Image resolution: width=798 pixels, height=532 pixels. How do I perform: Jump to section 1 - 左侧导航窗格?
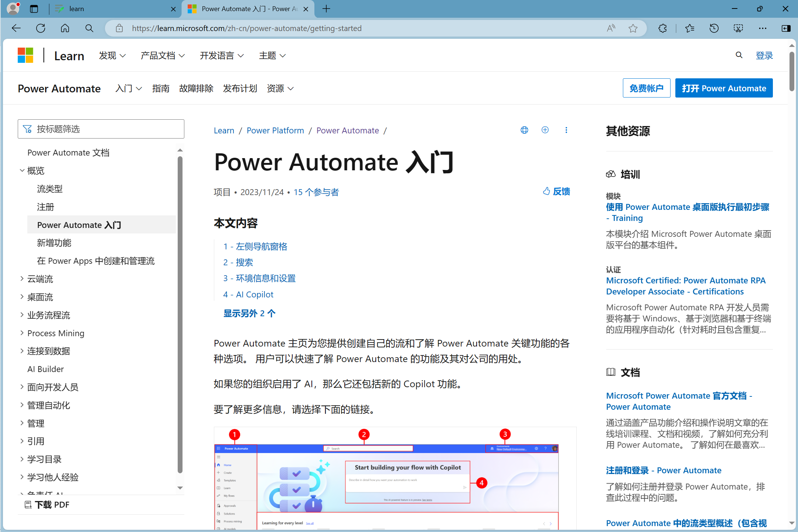click(x=255, y=246)
